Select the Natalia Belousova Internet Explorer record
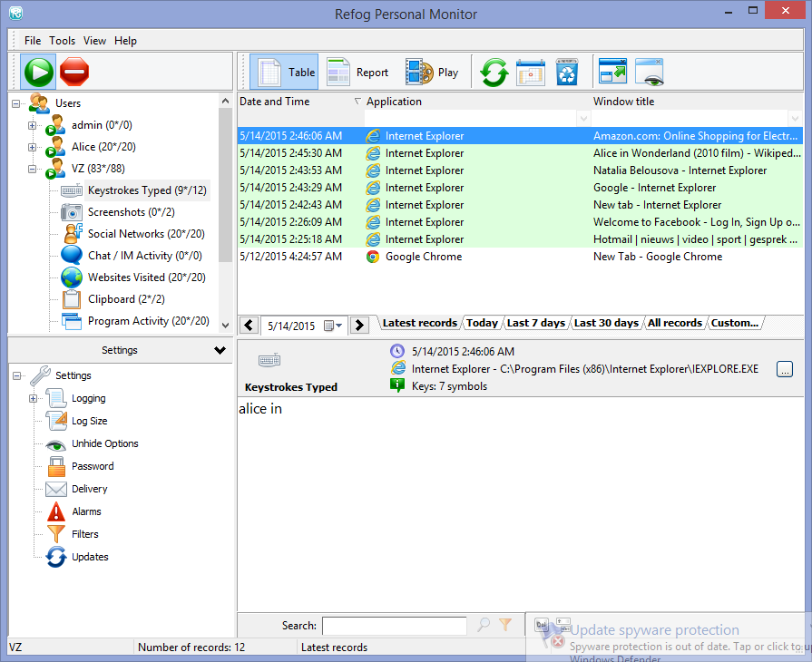This screenshot has width=812, height=662. pos(520,170)
